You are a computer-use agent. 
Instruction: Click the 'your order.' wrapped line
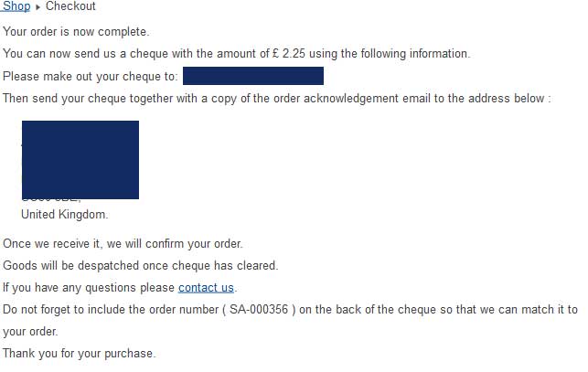30,332
